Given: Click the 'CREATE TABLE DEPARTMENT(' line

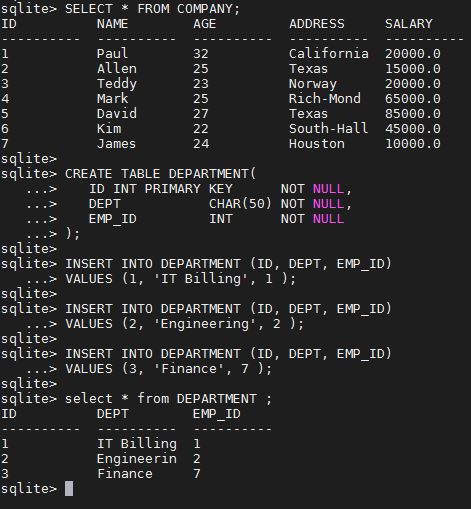Looking at the screenshot, I should [160, 174].
